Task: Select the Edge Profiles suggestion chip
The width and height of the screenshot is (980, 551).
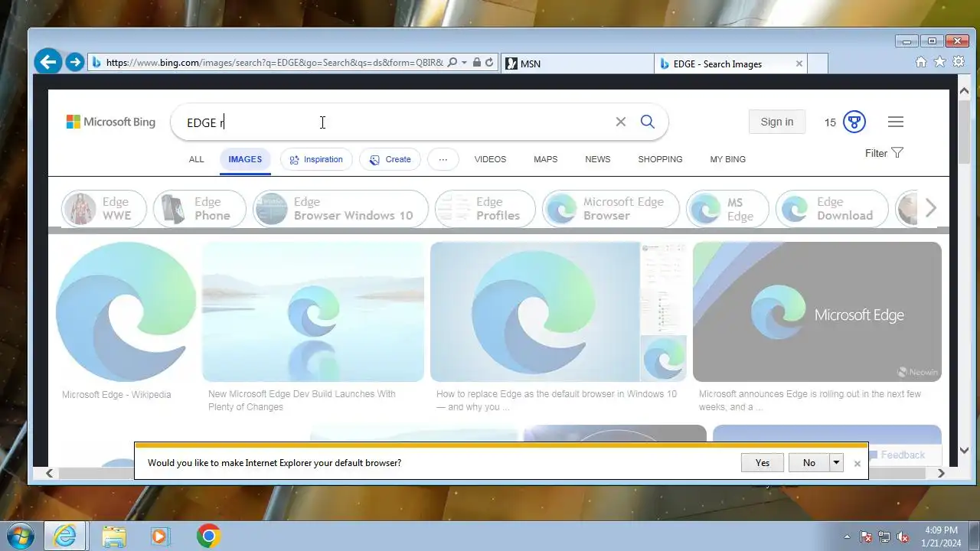Action: pyautogui.click(x=485, y=209)
